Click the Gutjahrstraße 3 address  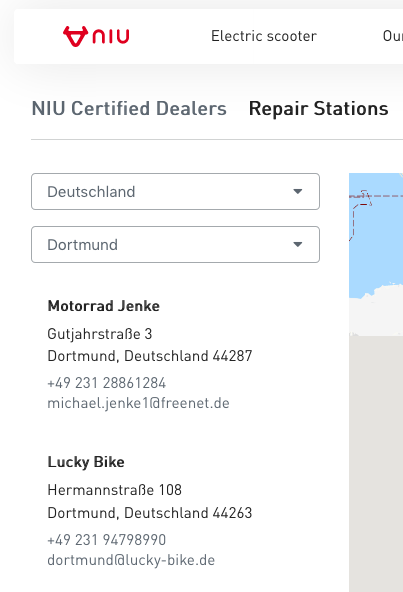coord(100,334)
